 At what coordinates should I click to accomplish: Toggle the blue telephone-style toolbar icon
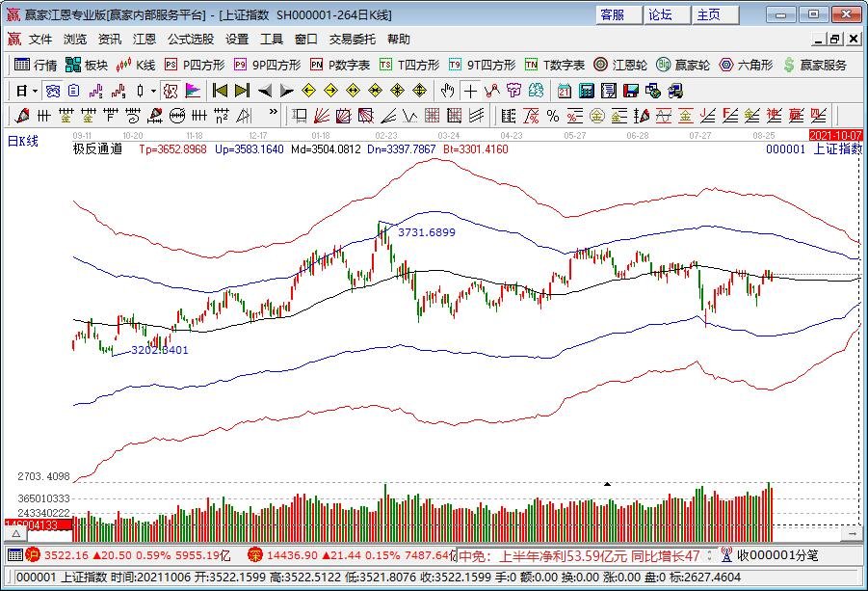[53, 91]
